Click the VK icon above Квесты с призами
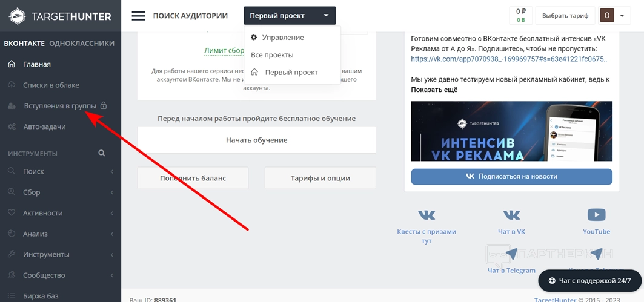 click(427, 215)
